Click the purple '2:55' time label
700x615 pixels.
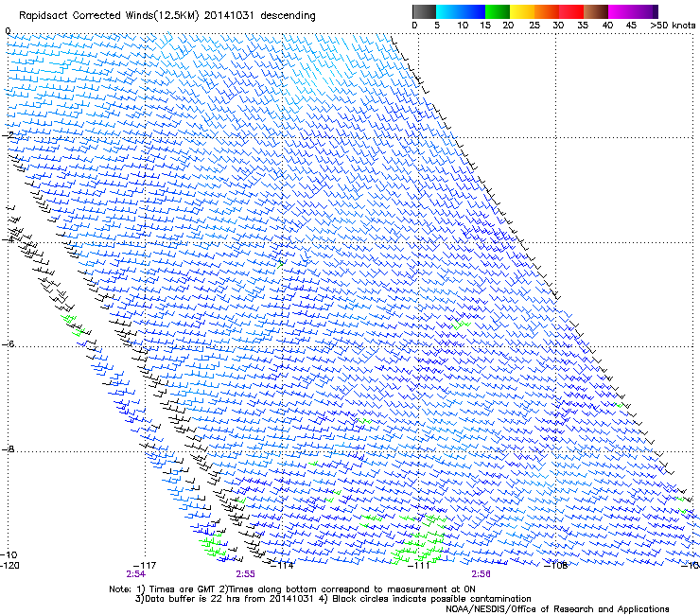246,574
